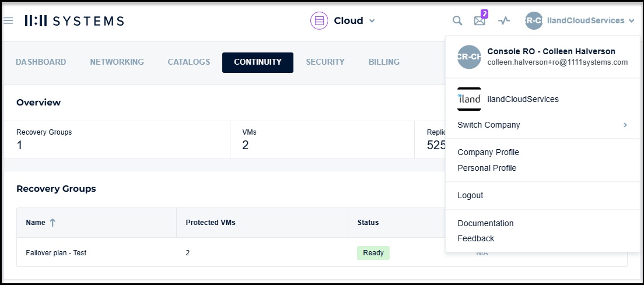Expand the Cloud product dropdown
This screenshot has height=285, width=644.
coord(372,21)
